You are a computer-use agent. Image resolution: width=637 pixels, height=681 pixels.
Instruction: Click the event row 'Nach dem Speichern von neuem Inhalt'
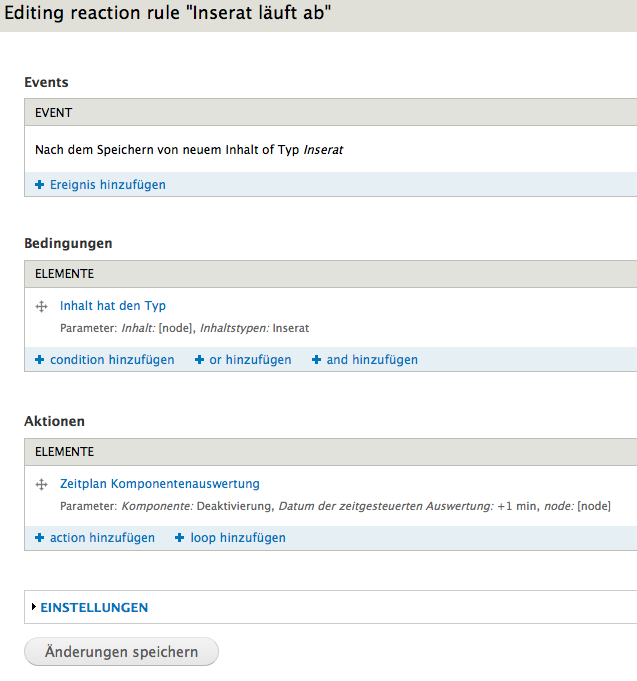pos(189,150)
